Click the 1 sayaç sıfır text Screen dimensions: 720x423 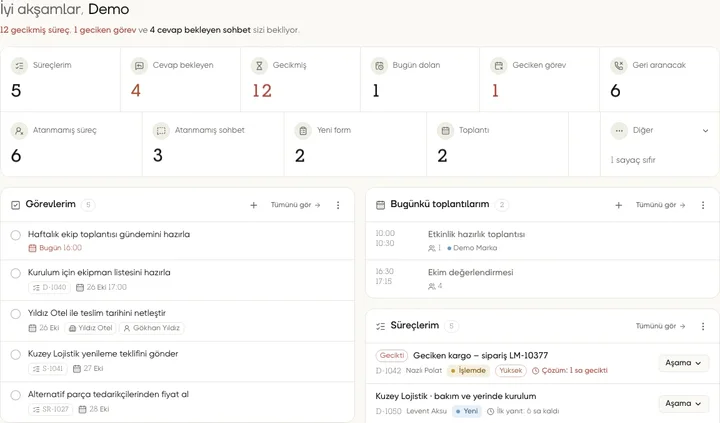point(633,160)
